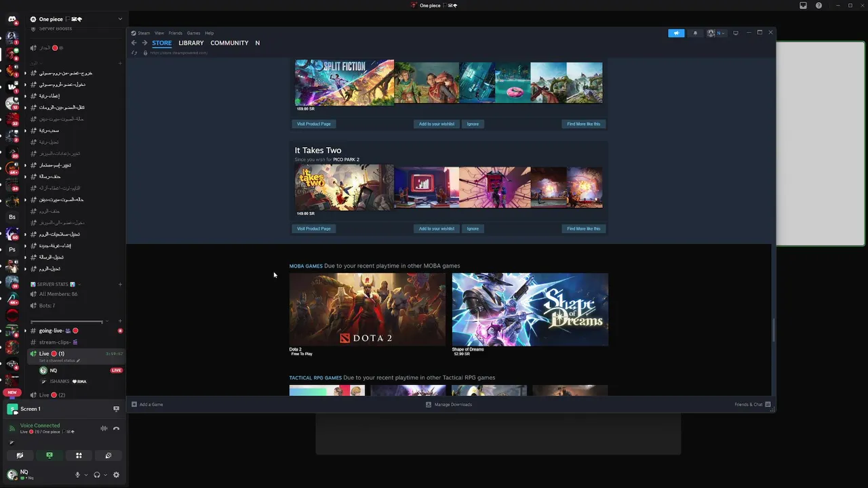The height and width of the screenshot is (488, 868).
Task: Click Add a Game in Steam footer
Action: click(x=147, y=405)
